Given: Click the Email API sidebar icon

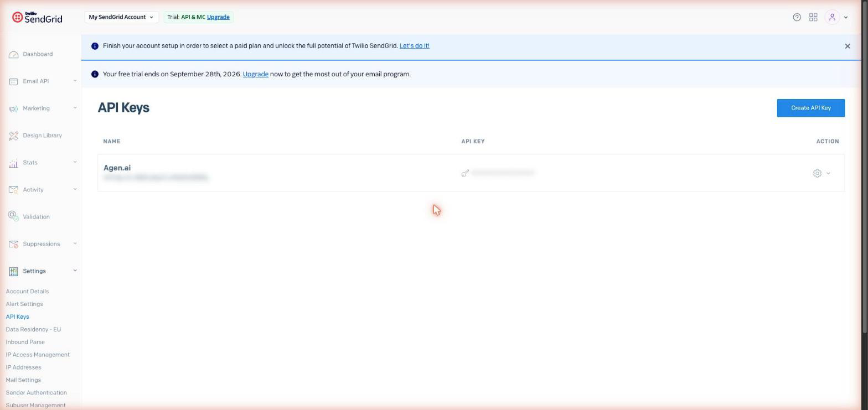Looking at the screenshot, I should pos(14,81).
